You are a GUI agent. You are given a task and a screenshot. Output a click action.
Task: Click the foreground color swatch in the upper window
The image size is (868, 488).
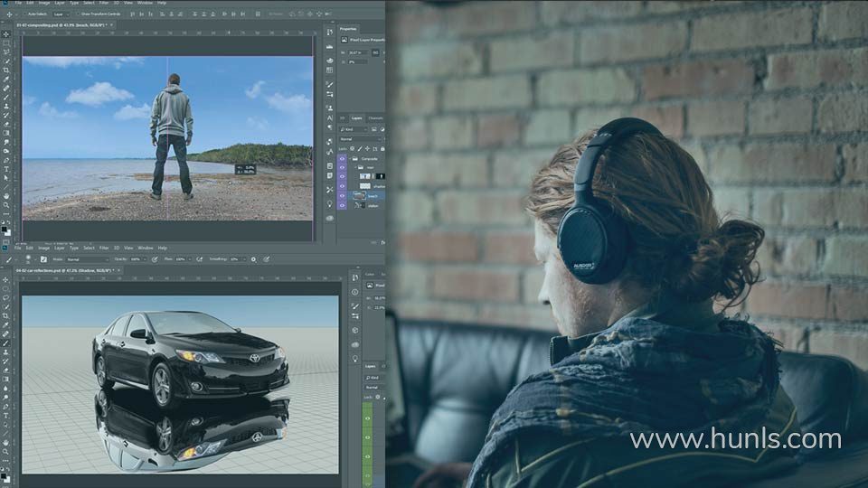pos(5,229)
